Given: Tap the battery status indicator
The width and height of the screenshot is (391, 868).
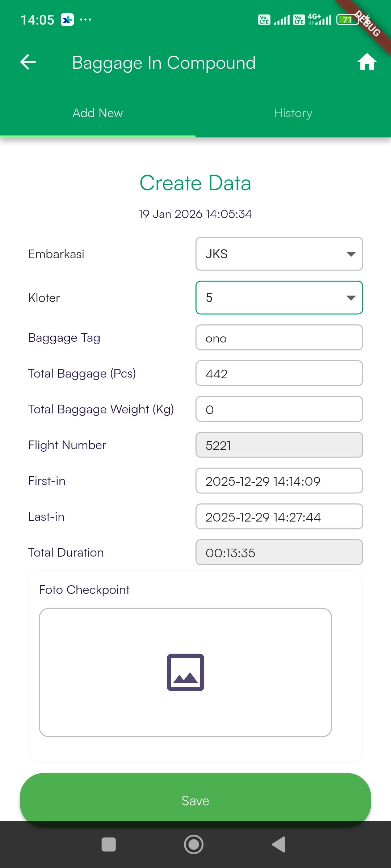Looking at the screenshot, I should point(347,20).
